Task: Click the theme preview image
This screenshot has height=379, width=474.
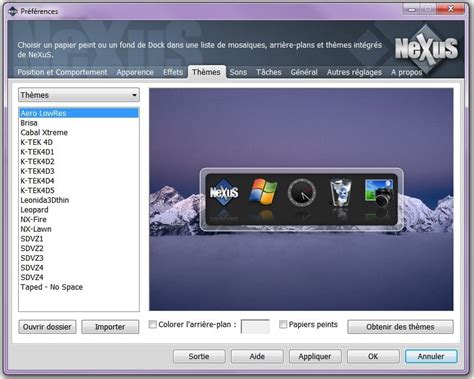Action: coord(301,199)
